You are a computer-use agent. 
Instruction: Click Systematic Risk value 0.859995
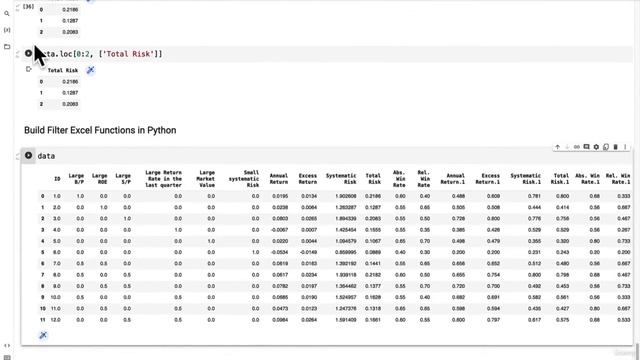point(346,252)
